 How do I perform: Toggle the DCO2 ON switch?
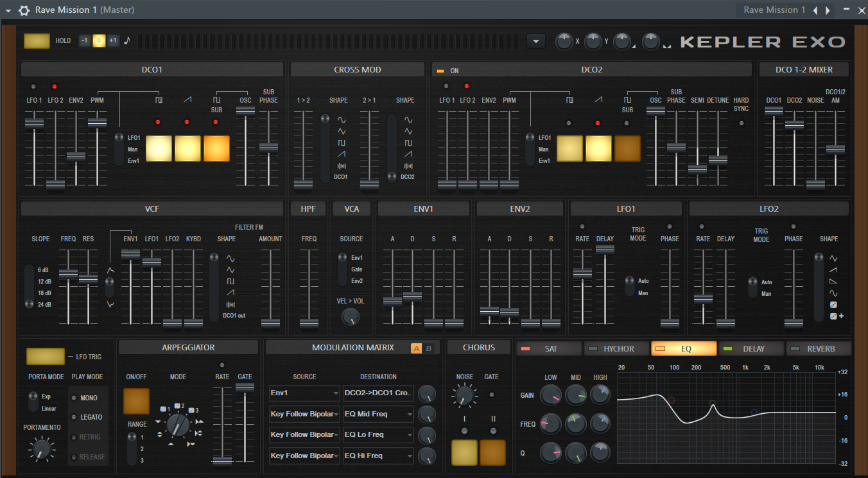point(441,71)
